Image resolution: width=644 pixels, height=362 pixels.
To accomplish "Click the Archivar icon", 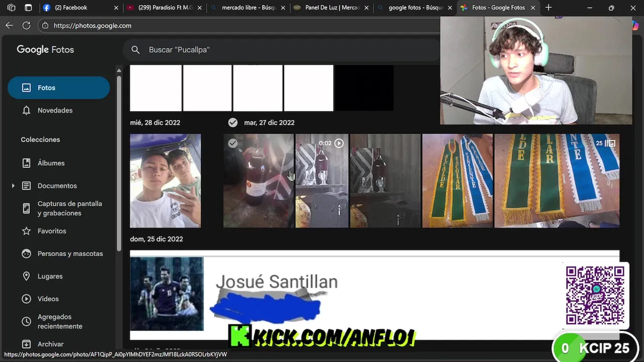I will pos(27,344).
